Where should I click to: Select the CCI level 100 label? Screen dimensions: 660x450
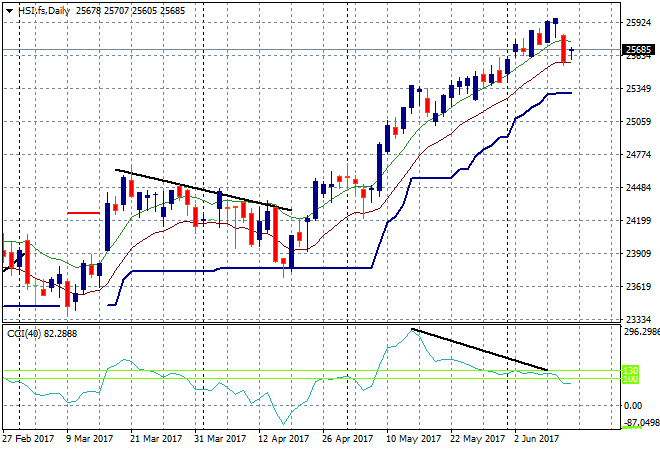630,379
